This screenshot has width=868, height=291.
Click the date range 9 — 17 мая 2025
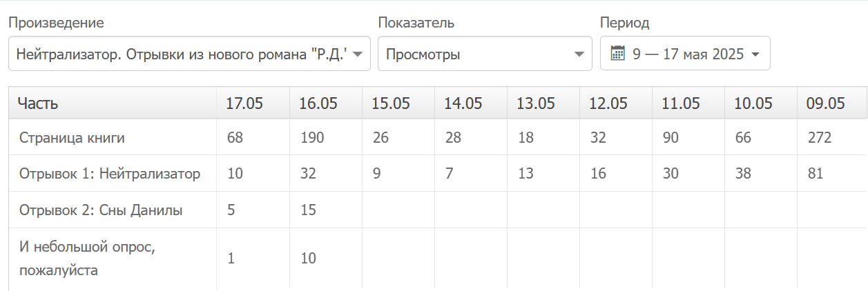pos(688,54)
